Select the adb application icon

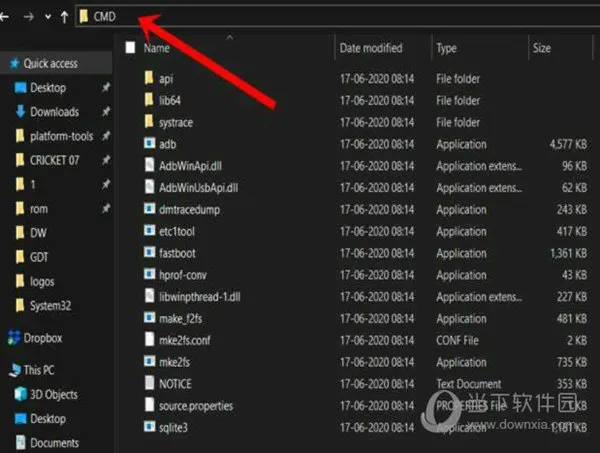click(150, 143)
